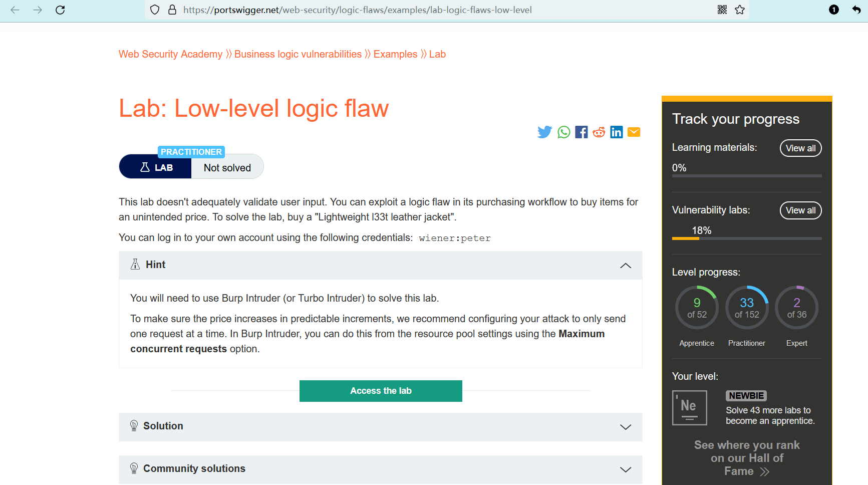868x485 pixels.
Task: Open the QR code icon in address bar
Action: 722,10
